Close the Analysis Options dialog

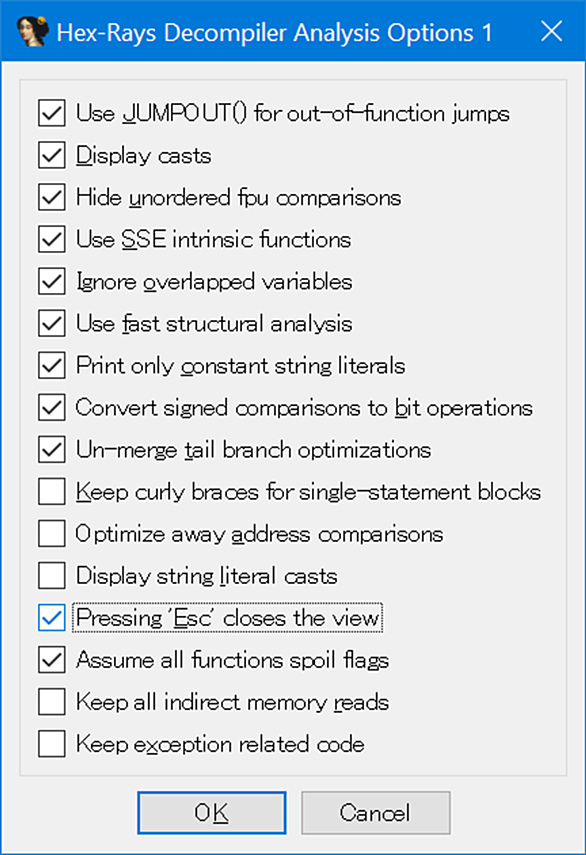(x=552, y=31)
